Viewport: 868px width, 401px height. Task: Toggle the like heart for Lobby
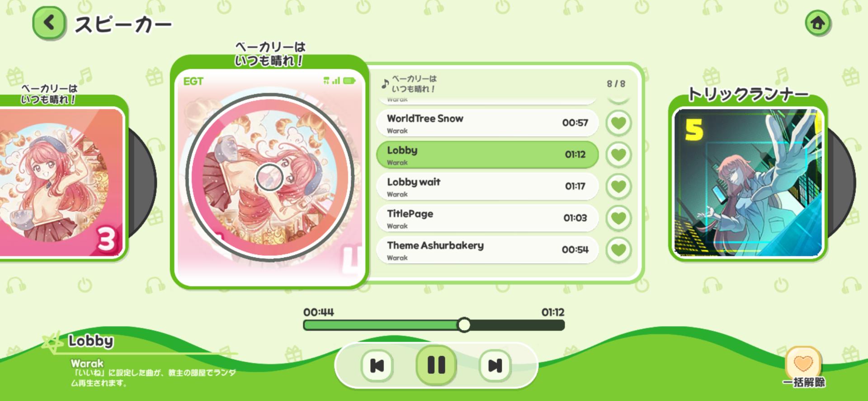pos(618,154)
